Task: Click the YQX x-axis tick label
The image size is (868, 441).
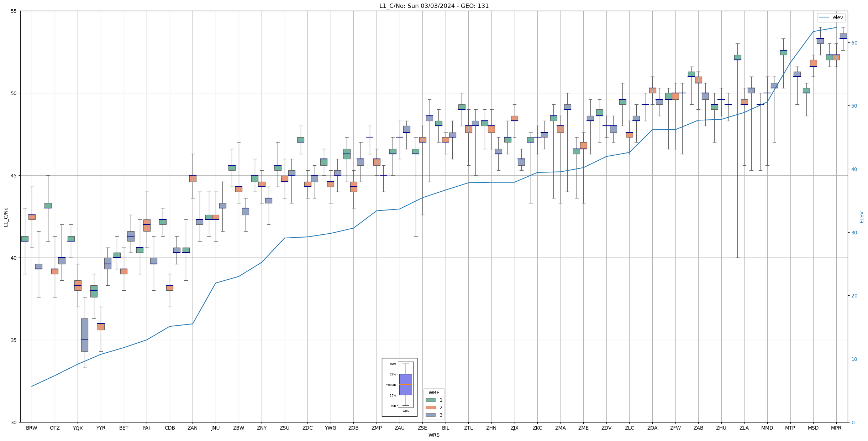Action: pos(78,428)
